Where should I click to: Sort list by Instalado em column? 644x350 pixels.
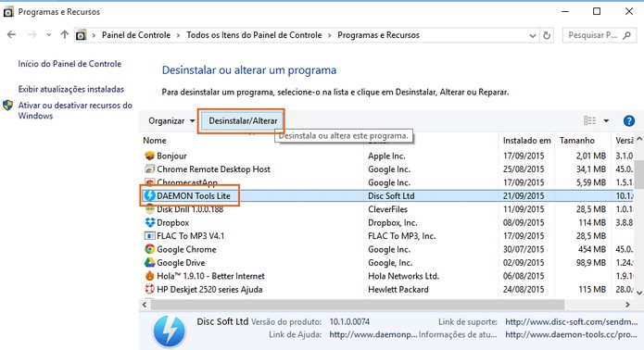[526, 141]
